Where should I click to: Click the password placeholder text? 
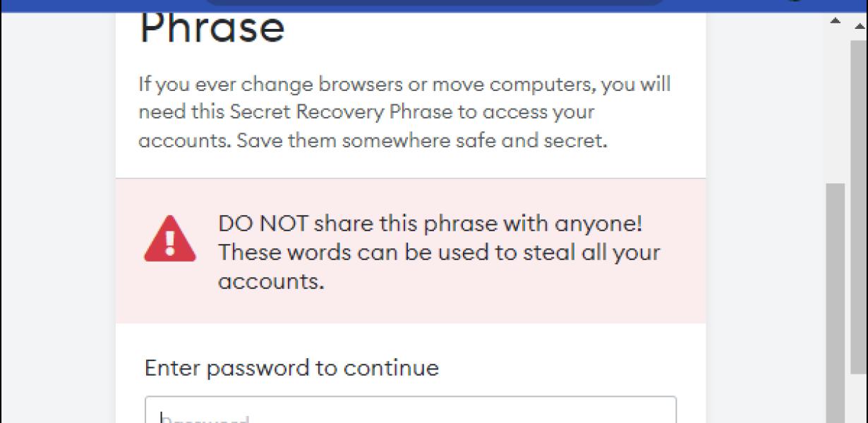[x=205, y=419]
